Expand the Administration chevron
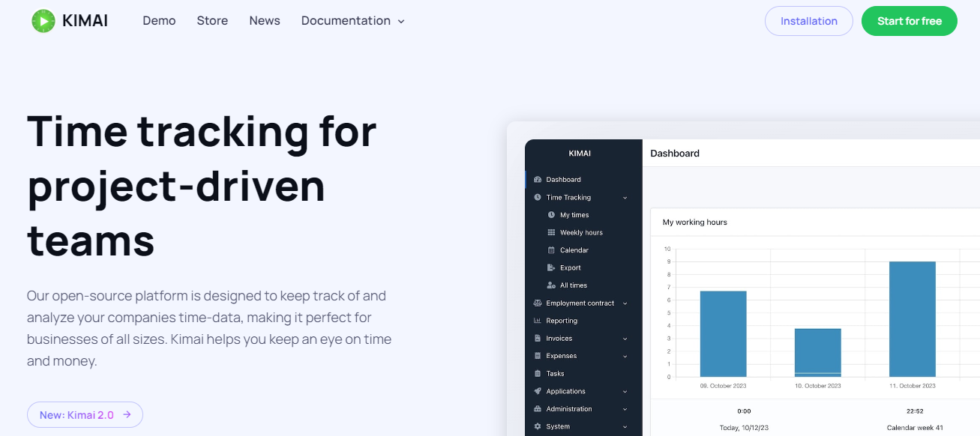 [x=625, y=409]
